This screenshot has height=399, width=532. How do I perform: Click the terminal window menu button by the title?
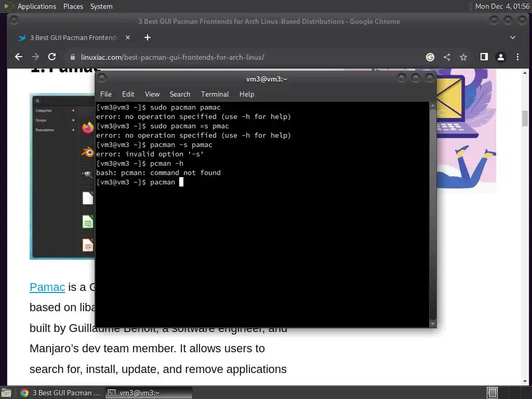point(102,78)
